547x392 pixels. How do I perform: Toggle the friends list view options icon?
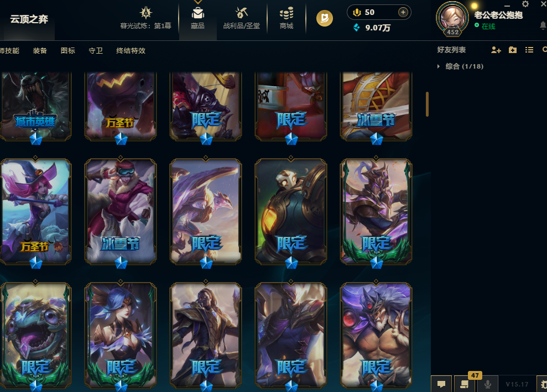pyautogui.click(x=529, y=50)
